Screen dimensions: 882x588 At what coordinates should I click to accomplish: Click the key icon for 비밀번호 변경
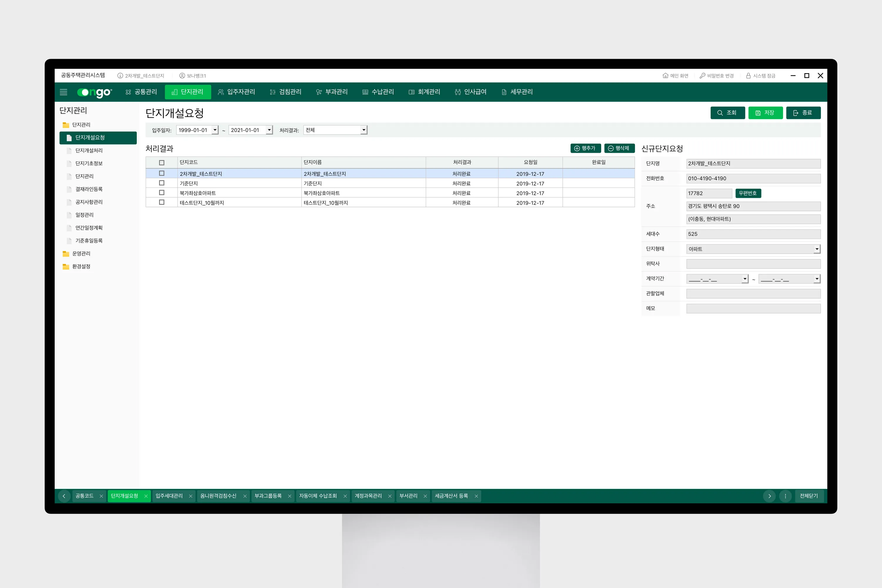coord(702,76)
